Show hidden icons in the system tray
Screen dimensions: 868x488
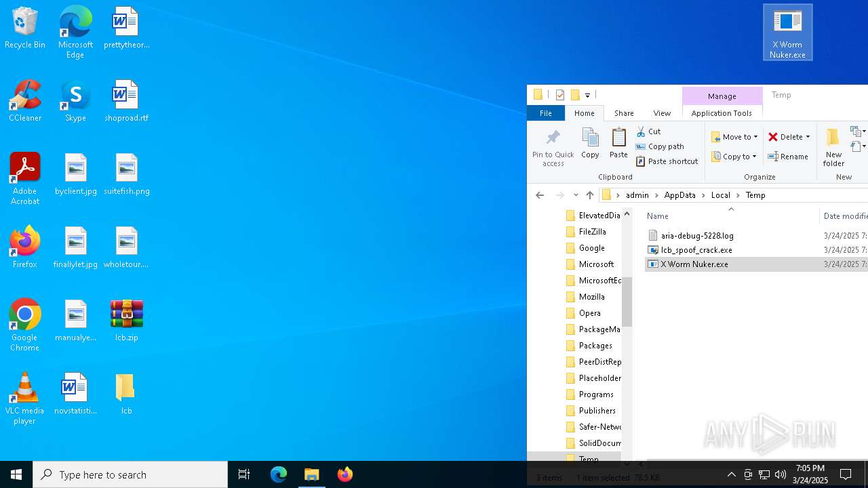pyautogui.click(x=731, y=474)
